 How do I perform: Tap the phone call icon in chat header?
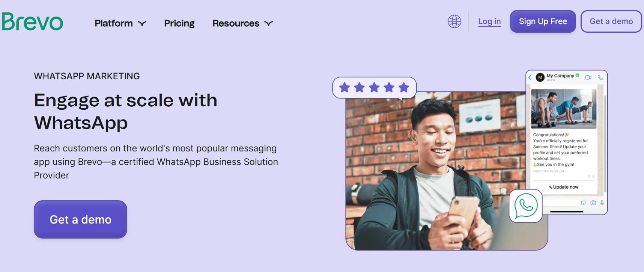[x=600, y=77]
